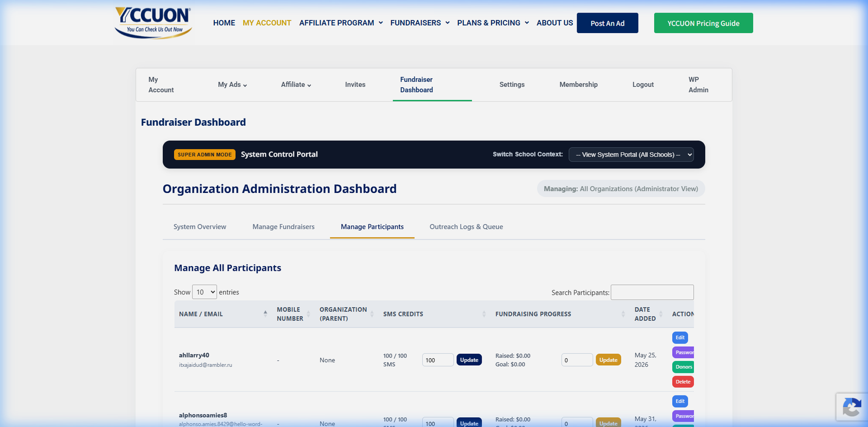Click SMS credits input for alphonsoamies8

[x=438, y=423]
